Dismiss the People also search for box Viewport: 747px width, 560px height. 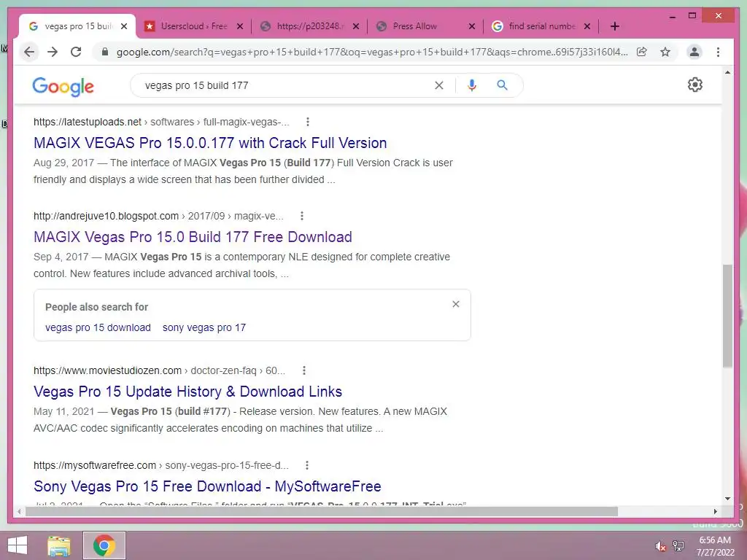tap(456, 304)
